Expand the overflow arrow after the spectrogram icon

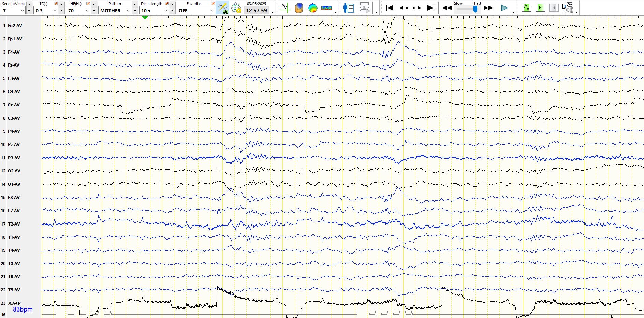pyautogui.click(x=336, y=12)
